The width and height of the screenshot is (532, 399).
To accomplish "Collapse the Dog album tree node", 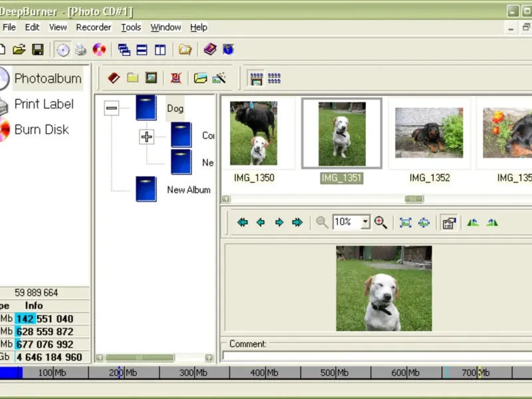I will pyautogui.click(x=112, y=108).
